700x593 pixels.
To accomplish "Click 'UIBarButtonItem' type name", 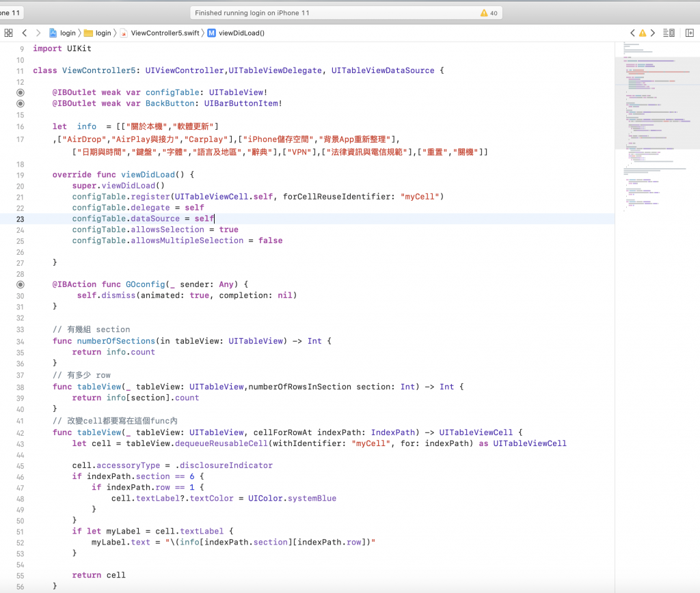I will [x=241, y=104].
